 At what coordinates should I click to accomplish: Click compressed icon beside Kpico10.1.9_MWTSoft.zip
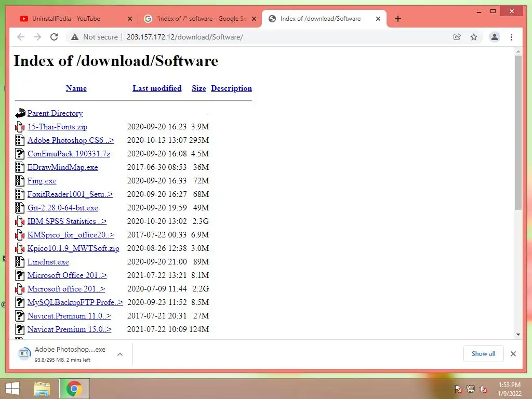coord(20,248)
